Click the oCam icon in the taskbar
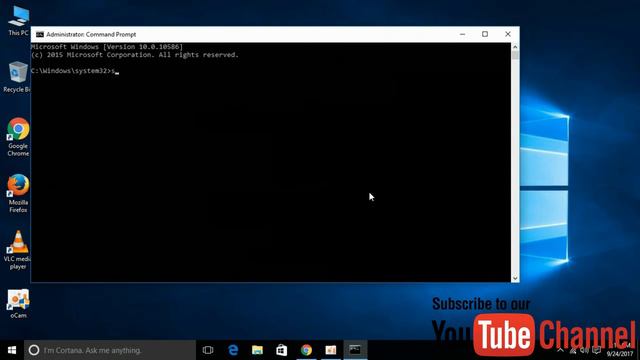 coord(331,350)
